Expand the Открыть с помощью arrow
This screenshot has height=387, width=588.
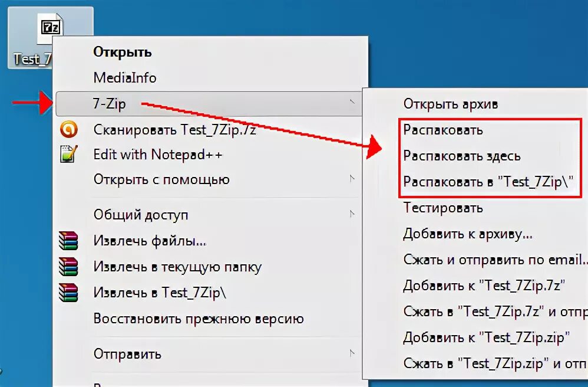click(x=352, y=179)
